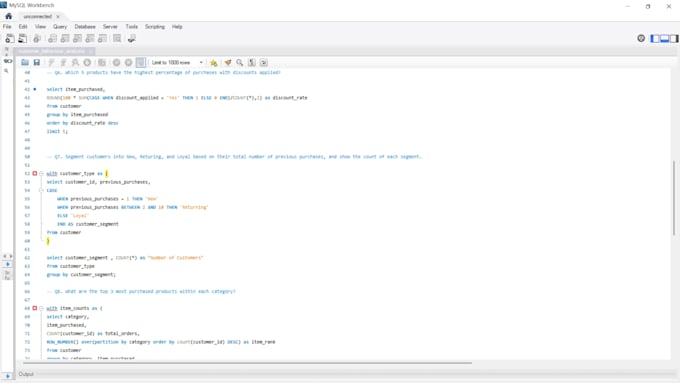Toggle autocommit mode button
The height and width of the screenshot is (383, 680).
pyautogui.click(x=141, y=62)
